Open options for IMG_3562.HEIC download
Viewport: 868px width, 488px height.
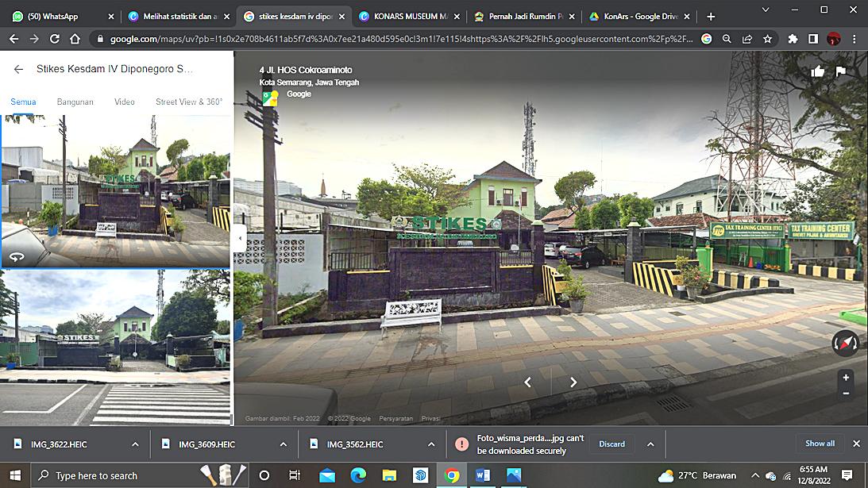431,444
